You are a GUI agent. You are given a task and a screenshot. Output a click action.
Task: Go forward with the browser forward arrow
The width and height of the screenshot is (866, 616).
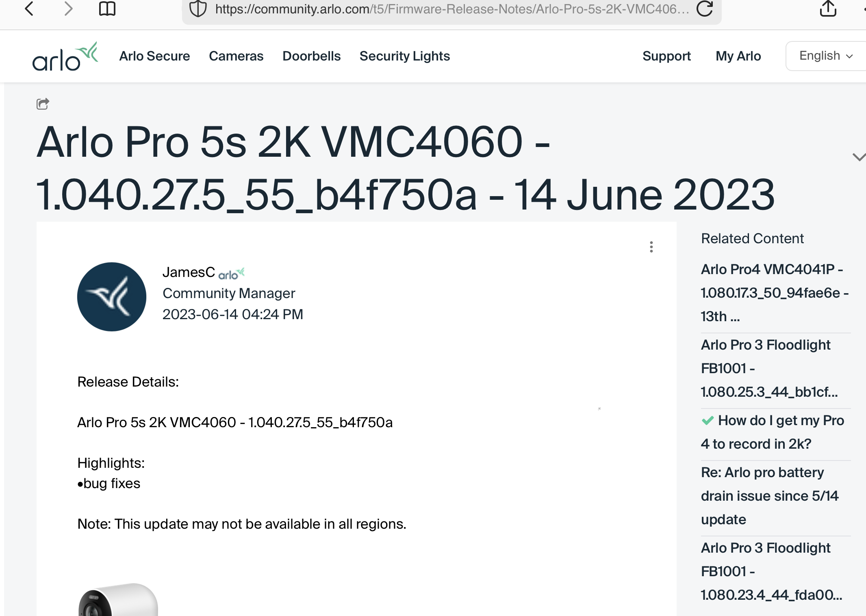click(68, 9)
